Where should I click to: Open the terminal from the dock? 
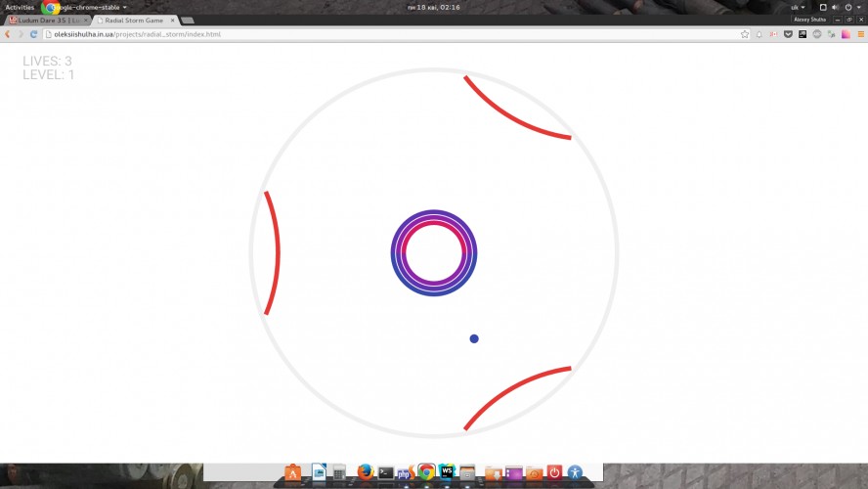(x=386, y=473)
